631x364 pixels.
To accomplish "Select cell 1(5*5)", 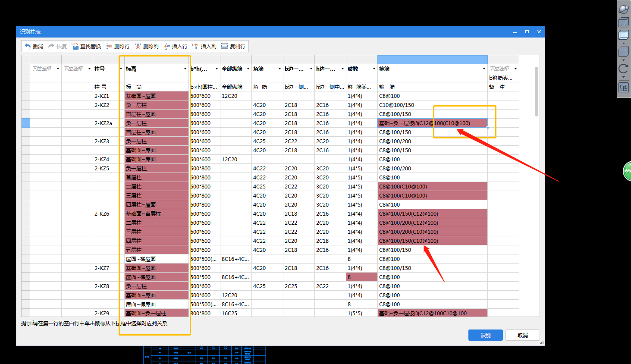I will pyautogui.click(x=362, y=313).
